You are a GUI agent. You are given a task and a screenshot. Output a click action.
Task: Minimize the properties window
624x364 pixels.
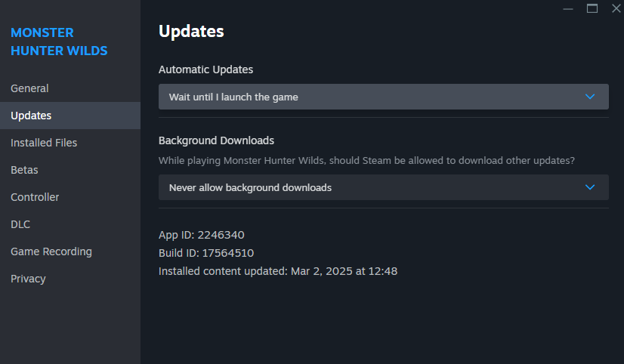[568, 8]
